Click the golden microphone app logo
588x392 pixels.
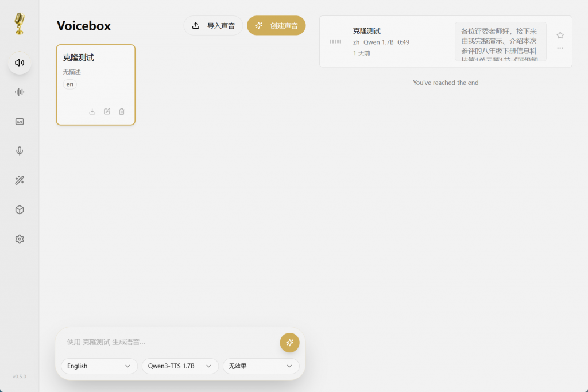coord(20,24)
